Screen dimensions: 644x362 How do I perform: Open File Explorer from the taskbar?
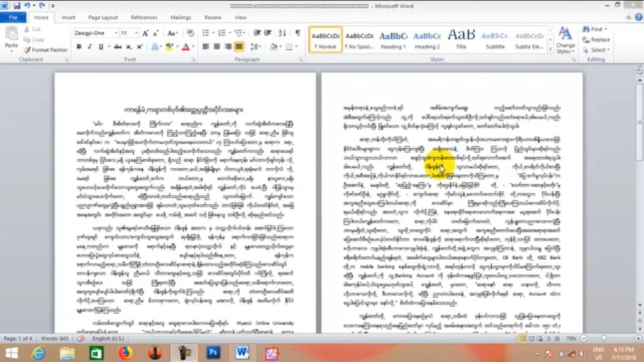tap(67, 353)
